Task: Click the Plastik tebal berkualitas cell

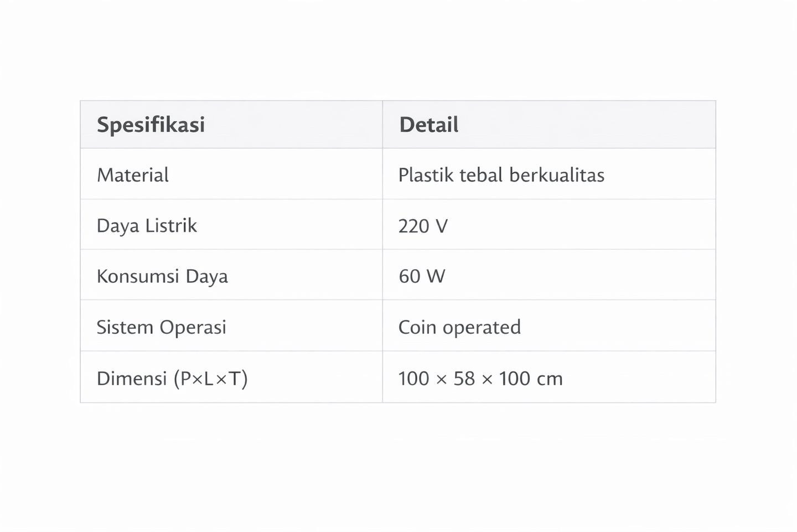Action: pyautogui.click(x=501, y=175)
